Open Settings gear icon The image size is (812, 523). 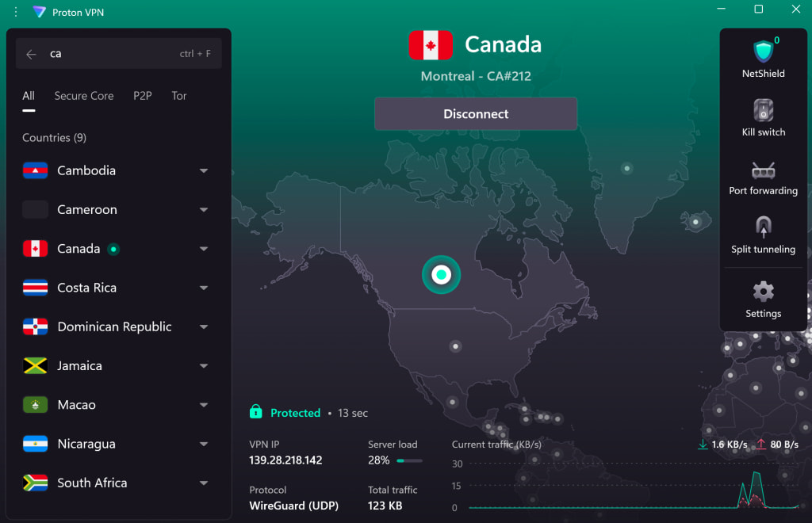pos(763,292)
